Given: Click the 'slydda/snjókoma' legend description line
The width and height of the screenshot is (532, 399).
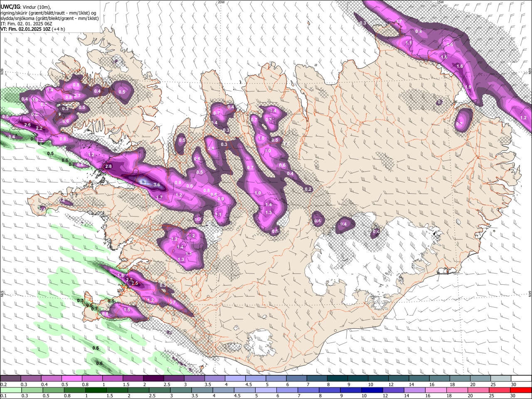Looking at the screenshot, I should pyautogui.click(x=49, y=19).
